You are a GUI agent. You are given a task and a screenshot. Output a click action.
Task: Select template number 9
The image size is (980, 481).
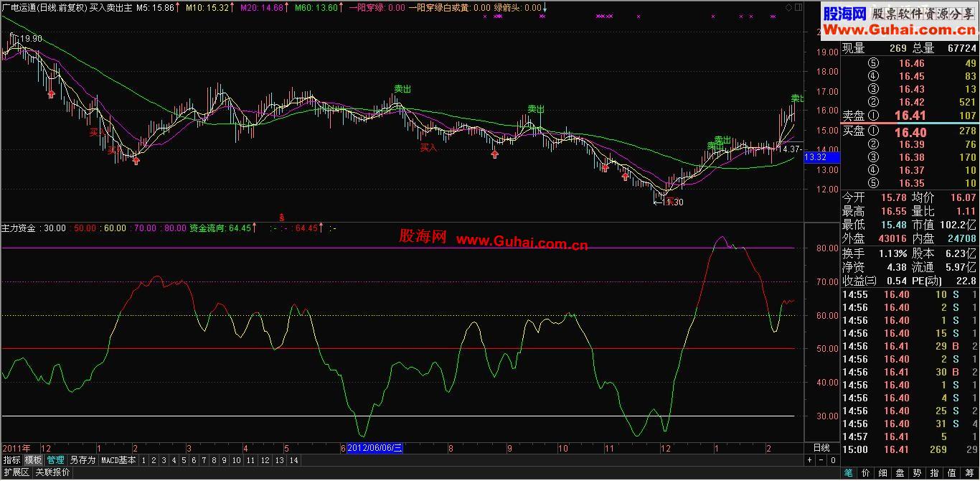(224, 460)
